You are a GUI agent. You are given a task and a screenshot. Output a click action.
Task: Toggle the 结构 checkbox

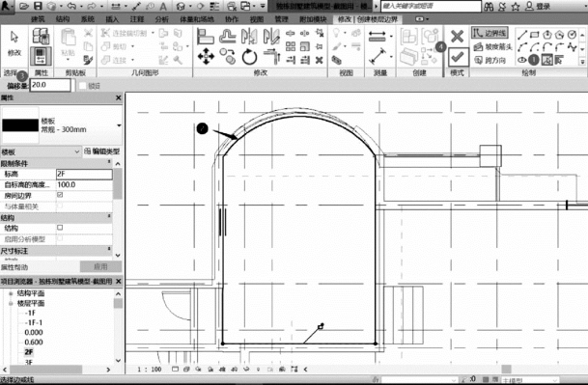click(x=60, y=228)
